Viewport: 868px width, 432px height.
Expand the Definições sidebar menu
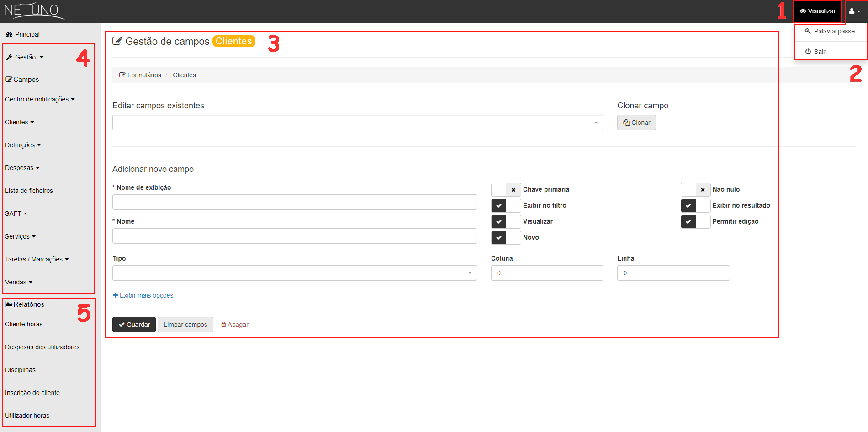[x=23, y=145]
